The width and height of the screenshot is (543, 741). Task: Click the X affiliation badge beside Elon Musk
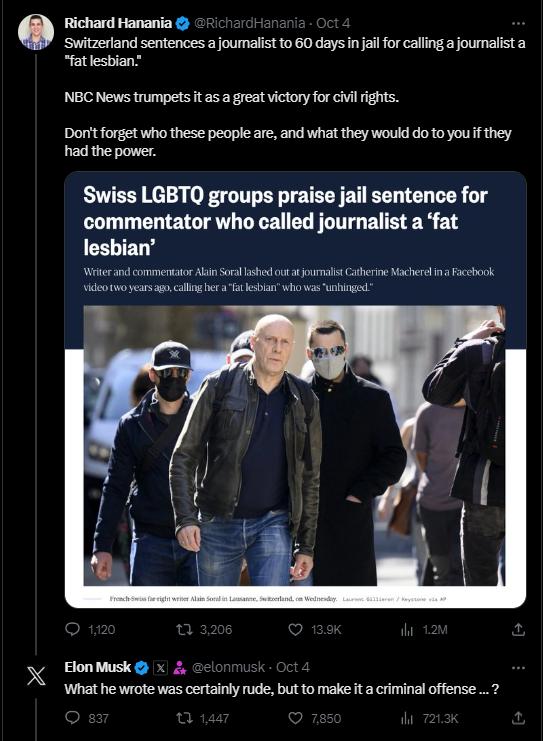click(161, 667)
